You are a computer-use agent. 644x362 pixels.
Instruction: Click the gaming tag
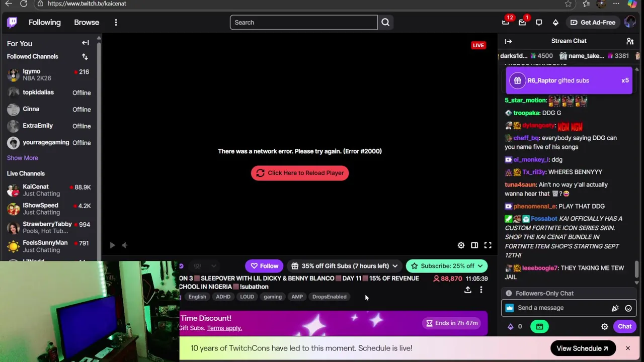(x=273, y=297)
